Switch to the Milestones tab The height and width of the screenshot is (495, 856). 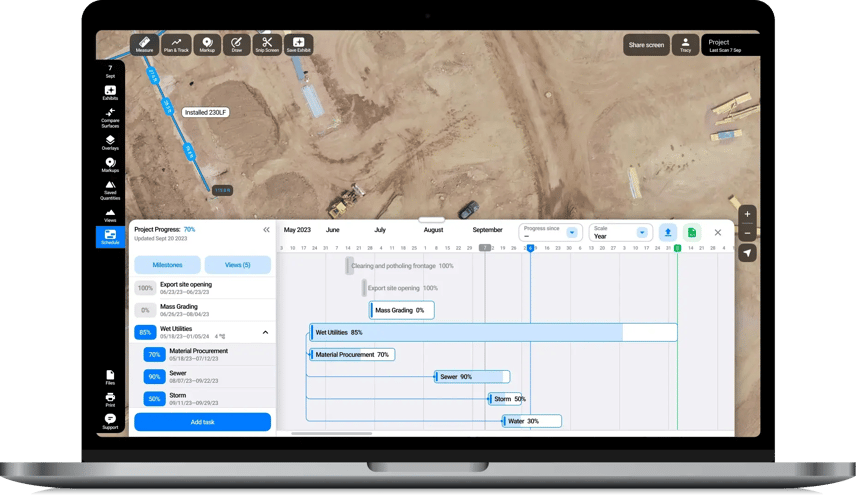click(168, 265)
